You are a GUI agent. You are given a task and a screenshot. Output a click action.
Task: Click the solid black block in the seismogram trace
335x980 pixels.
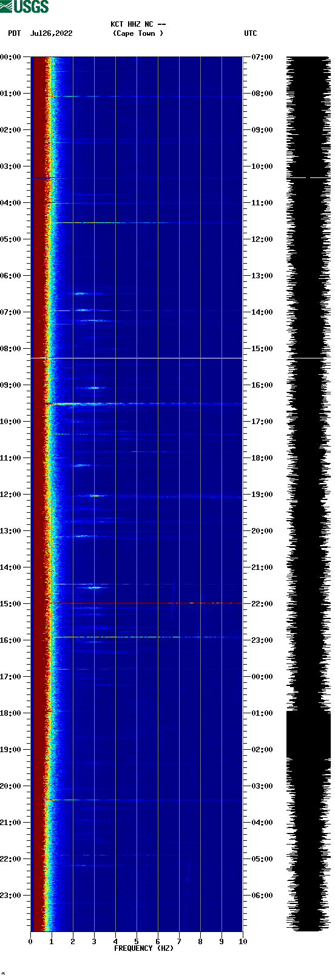[308, 735]
